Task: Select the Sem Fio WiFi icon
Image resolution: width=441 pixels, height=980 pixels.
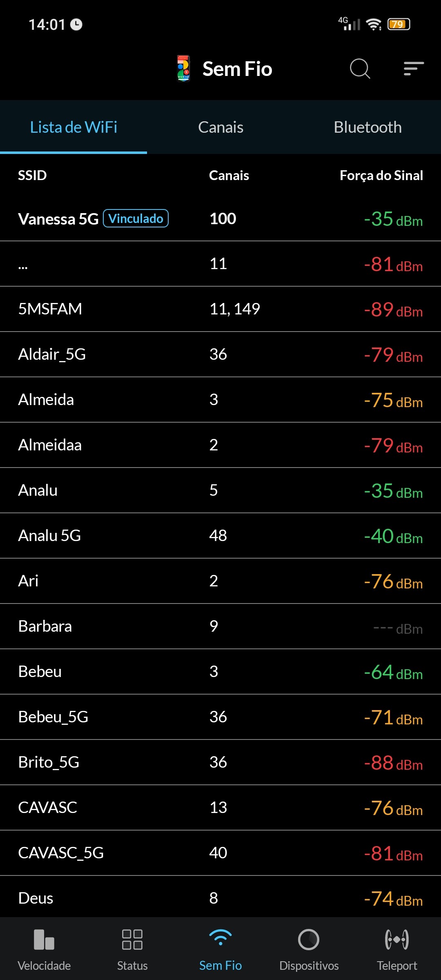Action: pos(220,938)
